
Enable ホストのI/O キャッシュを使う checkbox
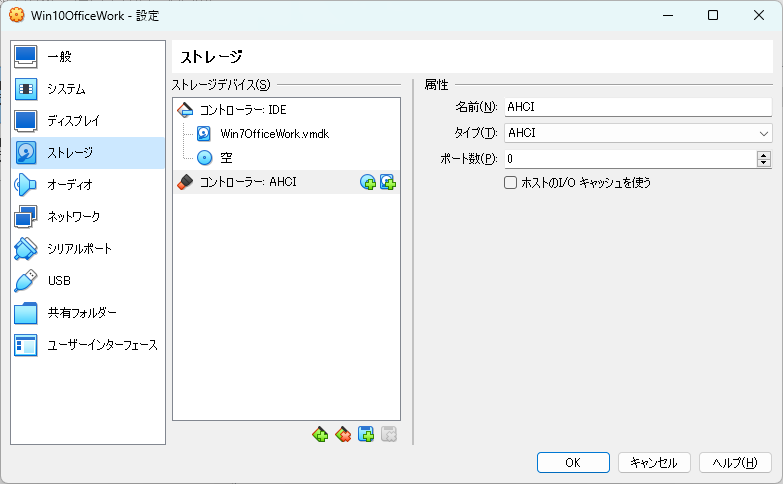tap(510, 183)
